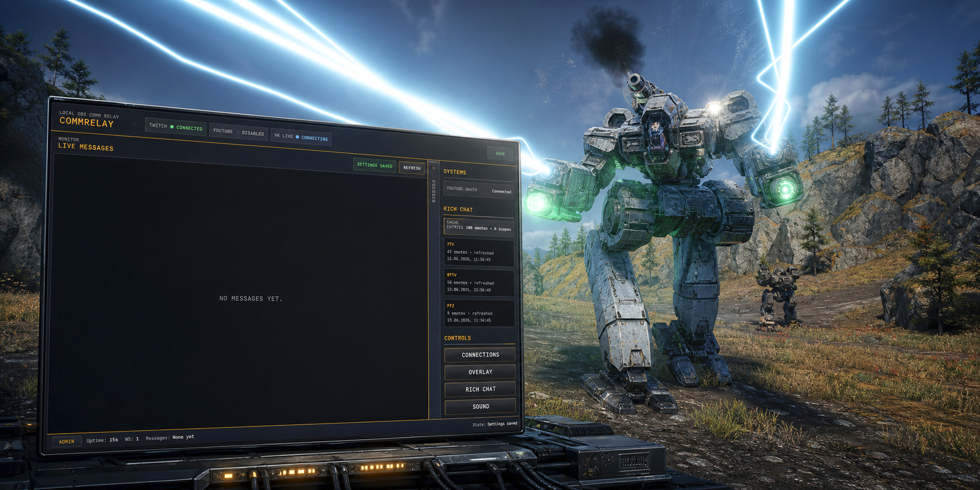Open the YouTube Disabled status chip
Screen dimensions: 980x490
239,132
